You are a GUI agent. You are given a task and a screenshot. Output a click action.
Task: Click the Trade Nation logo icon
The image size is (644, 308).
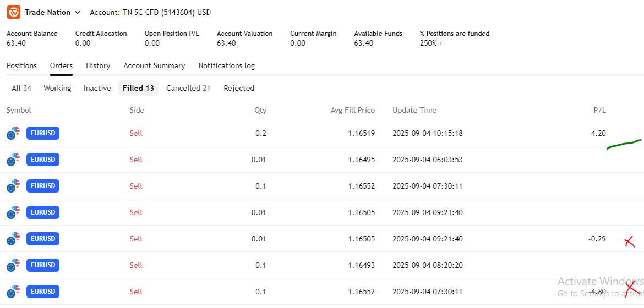(14, 12)
